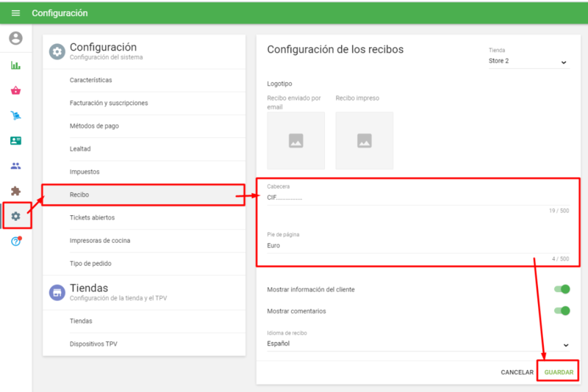Expand the Tienda store dropdown
Viewport: 588px width, 392px height.
click(x=528, y=62)
